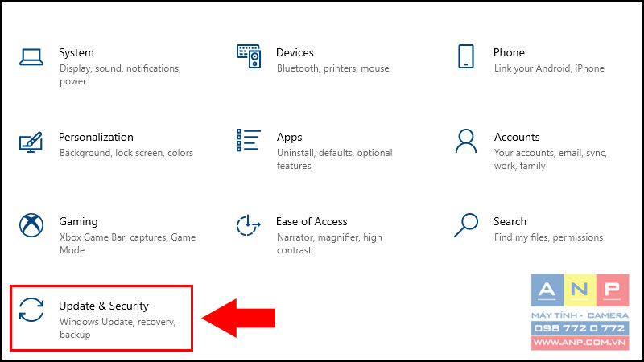Open the Search magnifier icon

point(466,225)
